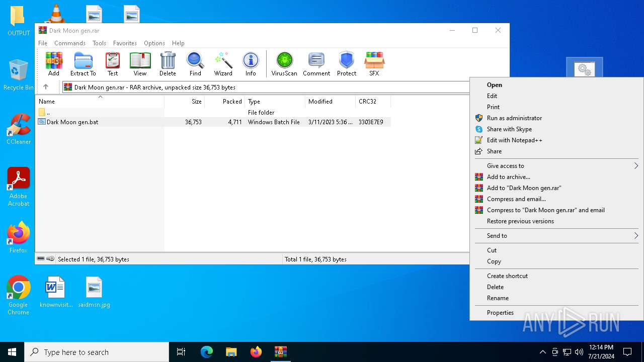Launch Firefox from the taskbar
Viewport: 644px width, 362px height.
pyautogui.click(x=256, y=352)
